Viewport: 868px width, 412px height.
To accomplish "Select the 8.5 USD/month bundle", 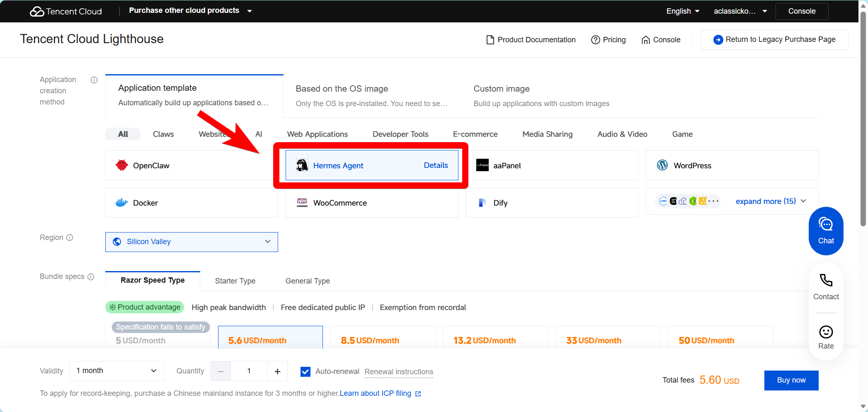I will coord(383,337).
